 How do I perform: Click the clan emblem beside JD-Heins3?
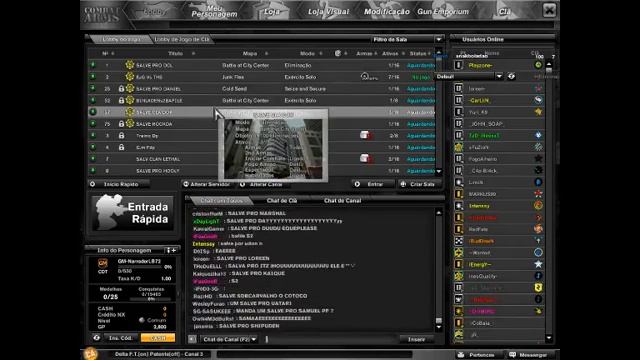pos(538,135)
